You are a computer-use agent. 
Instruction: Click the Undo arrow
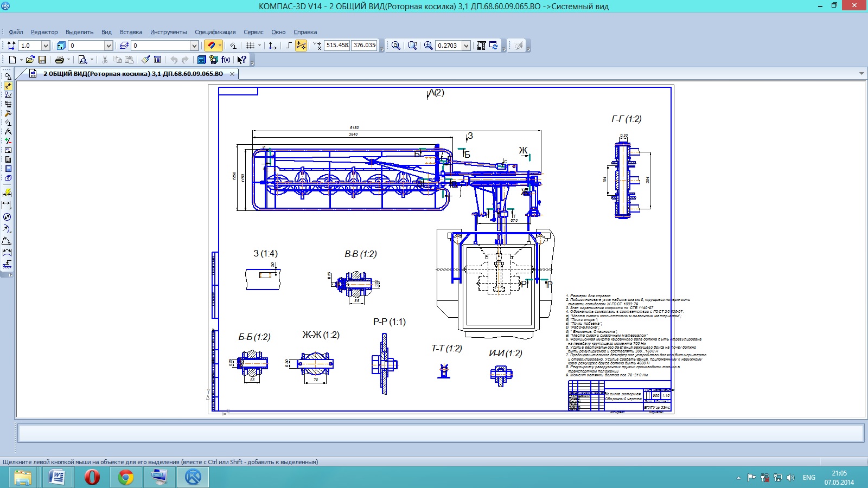174,60
